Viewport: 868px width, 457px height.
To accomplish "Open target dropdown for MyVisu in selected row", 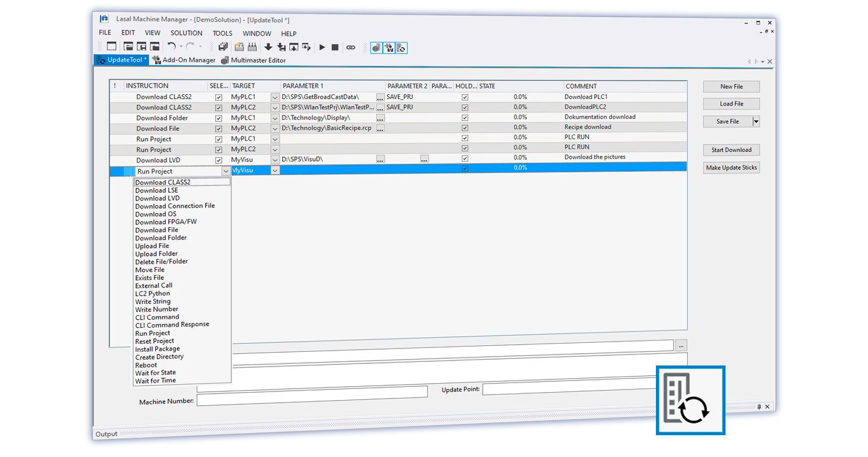I will click(x=275, y=171).
